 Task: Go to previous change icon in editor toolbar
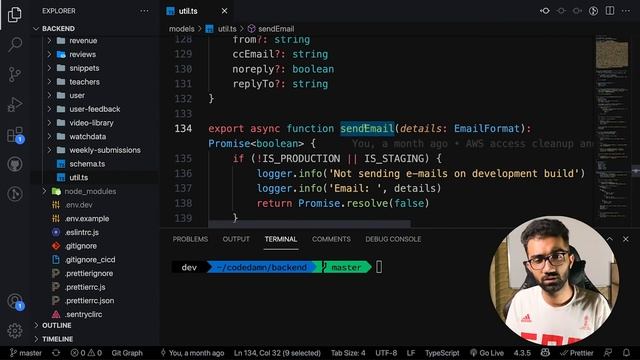point(545,11)
